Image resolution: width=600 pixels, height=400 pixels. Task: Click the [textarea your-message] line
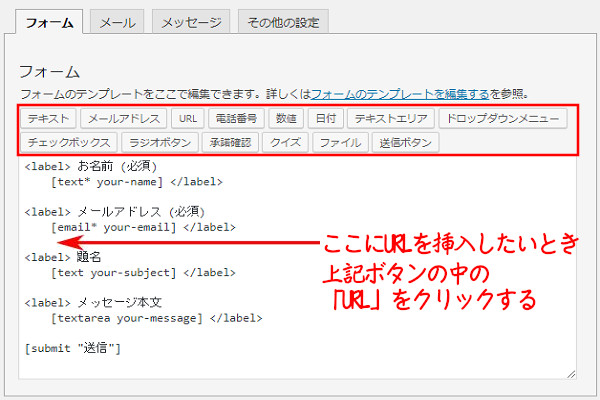(157, 318)
